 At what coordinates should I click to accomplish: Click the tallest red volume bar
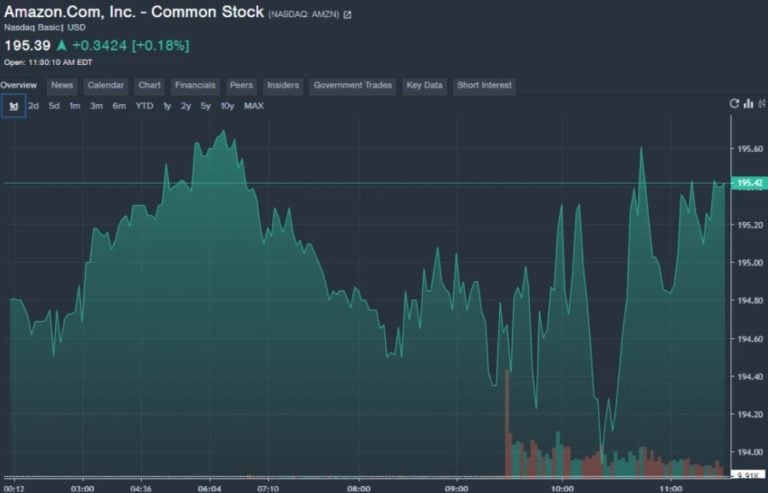507,423
